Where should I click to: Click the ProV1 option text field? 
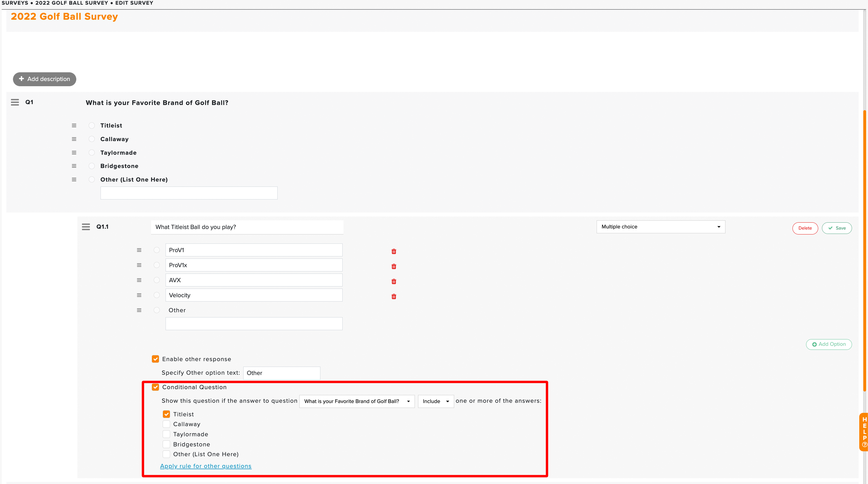254,250
